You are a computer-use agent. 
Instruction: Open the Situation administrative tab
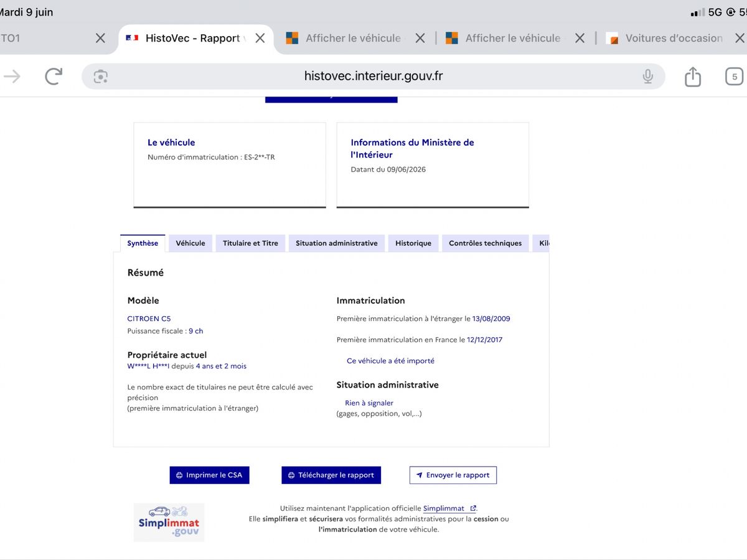coord(336,243)
